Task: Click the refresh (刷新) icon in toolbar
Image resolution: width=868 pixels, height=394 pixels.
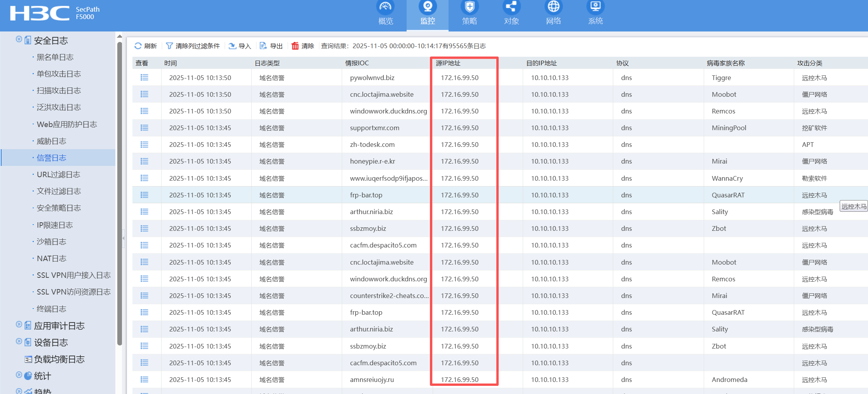Action: point(138,46)
